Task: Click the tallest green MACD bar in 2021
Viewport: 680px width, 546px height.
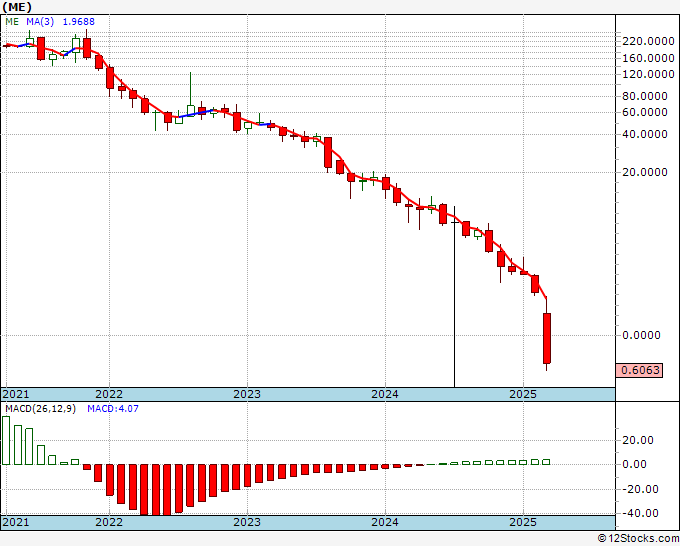Action: click(x=6, y=441)
